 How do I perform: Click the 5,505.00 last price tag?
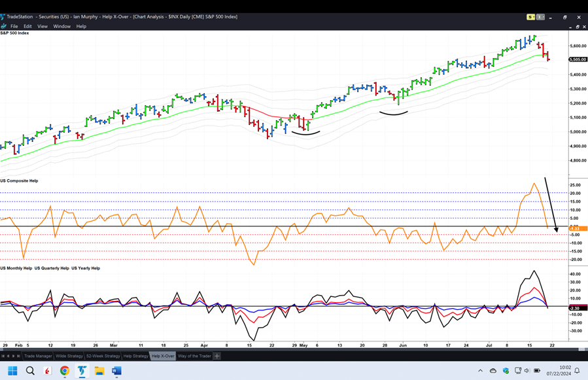coord(578,60)
